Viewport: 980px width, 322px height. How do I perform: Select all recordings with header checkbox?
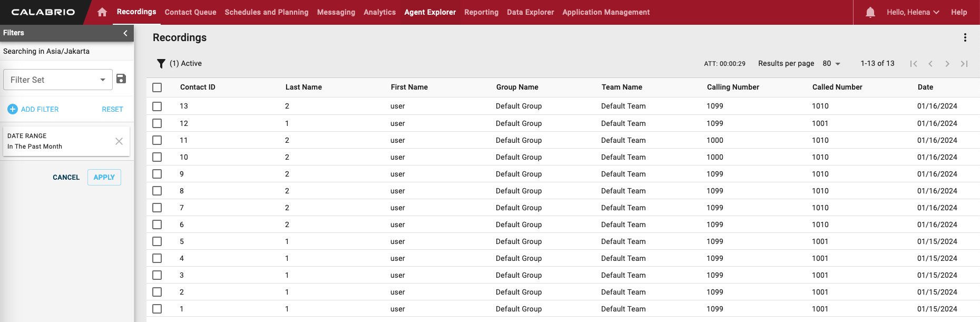click(157, 87)
